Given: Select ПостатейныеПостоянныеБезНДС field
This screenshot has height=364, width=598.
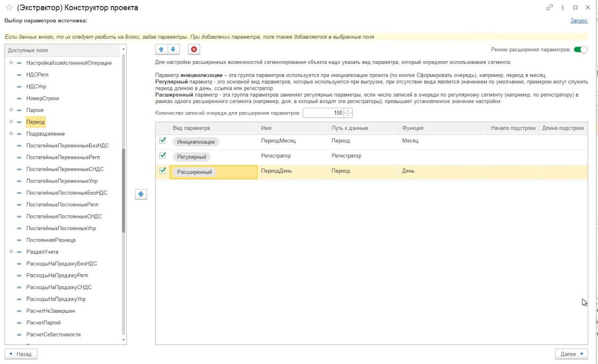Looking at the screenshot, I should (x=67, y=193).
